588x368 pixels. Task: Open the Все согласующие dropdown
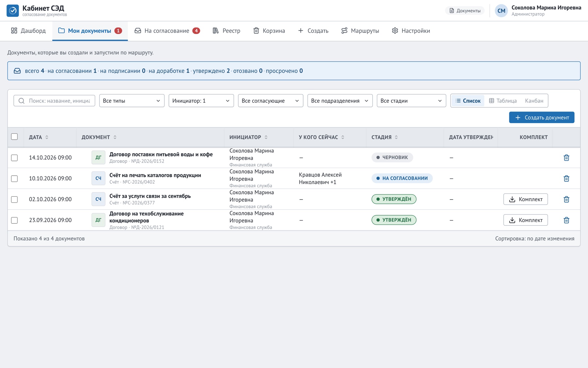270,101
